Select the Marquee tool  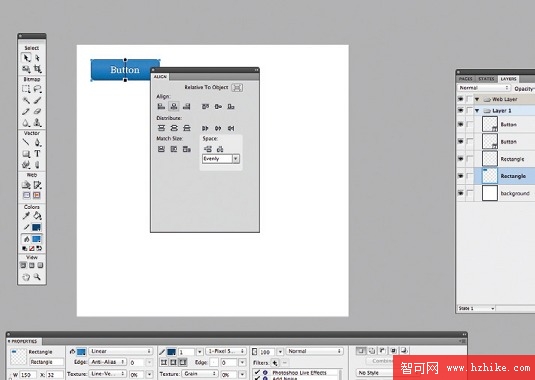[26, 89]
